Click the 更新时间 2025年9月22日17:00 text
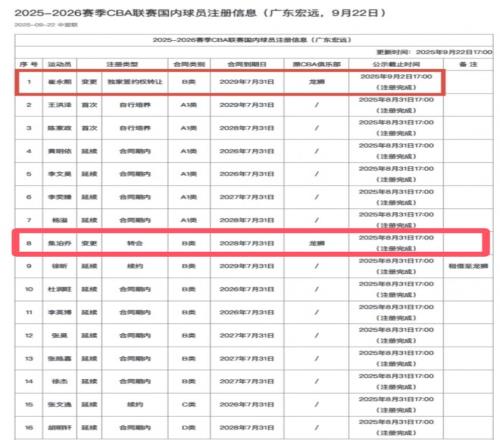 tap(434, 52)
